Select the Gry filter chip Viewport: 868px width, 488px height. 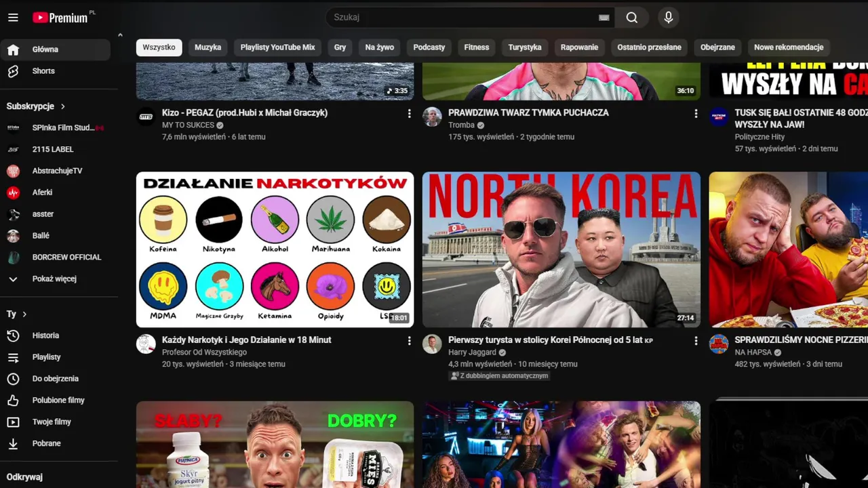tap(340, 47)
